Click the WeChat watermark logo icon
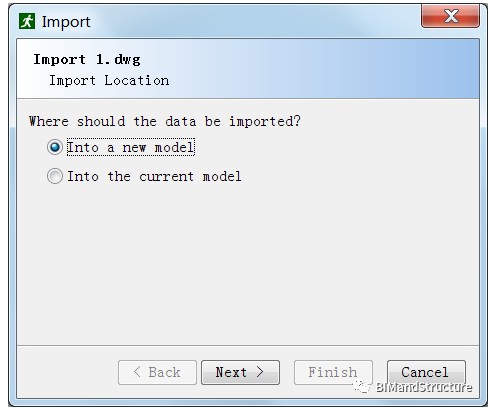This screenshot has height=410, width=498. [362, 387]
